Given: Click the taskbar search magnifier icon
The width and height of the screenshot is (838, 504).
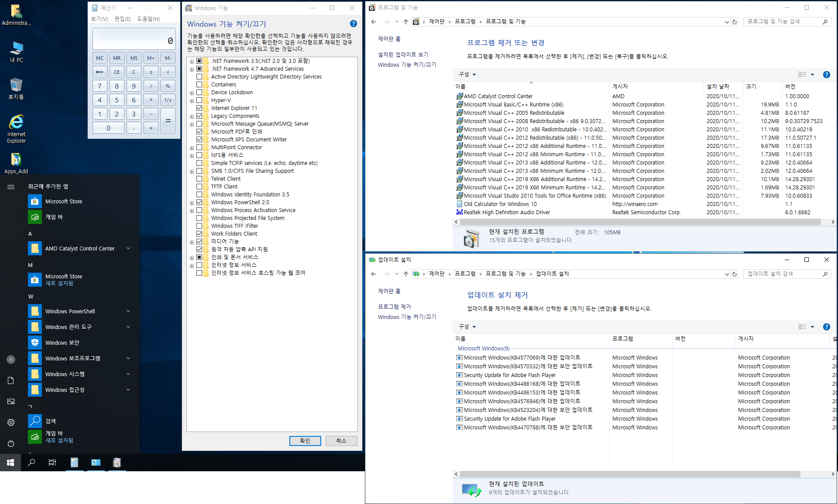Looking at the screenshot, I should 31,463.
